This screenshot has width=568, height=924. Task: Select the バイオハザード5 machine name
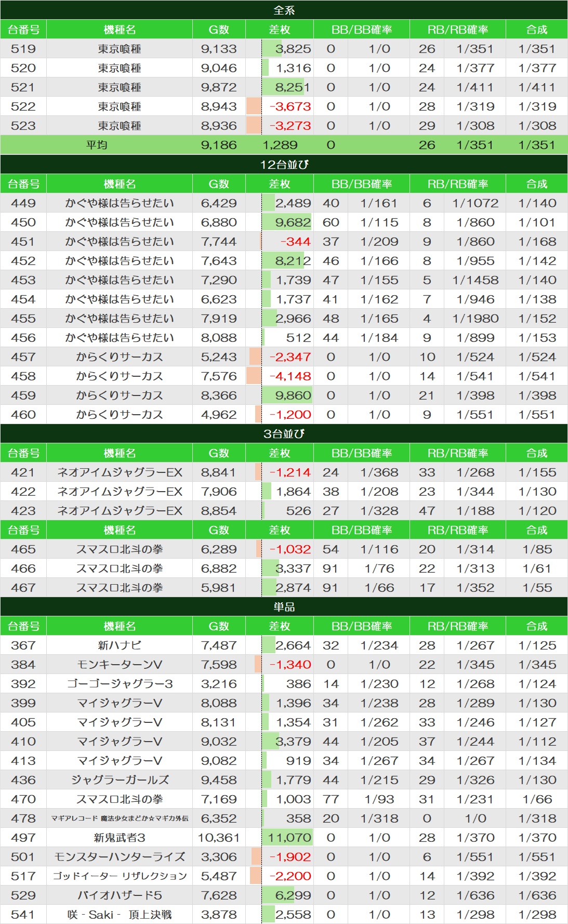tap(120, 895)
